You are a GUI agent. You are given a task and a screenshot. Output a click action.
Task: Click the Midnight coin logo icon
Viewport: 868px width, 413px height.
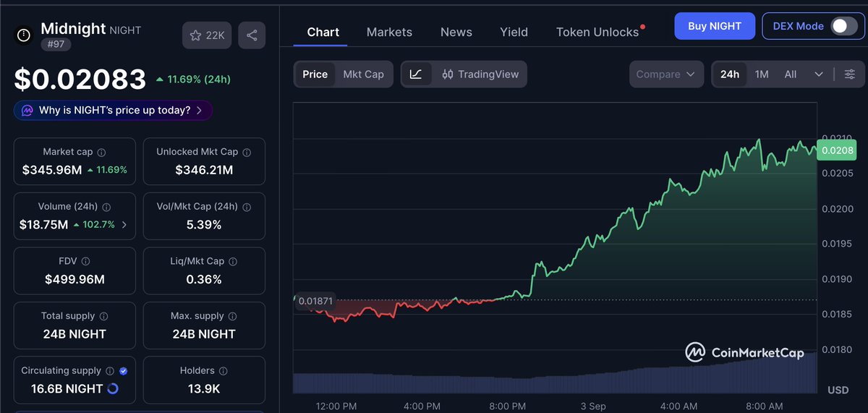point(23,35)
